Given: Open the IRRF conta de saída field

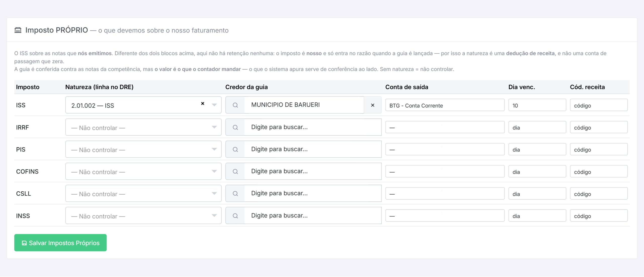Looking at the screenshot, I should pos(445,127).
